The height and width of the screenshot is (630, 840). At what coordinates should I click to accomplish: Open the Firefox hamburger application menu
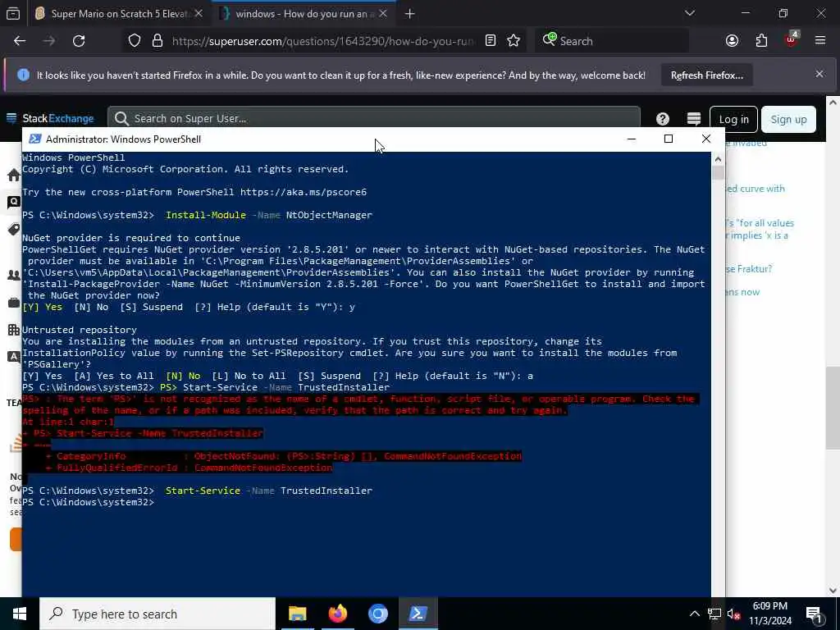(820, 41)
